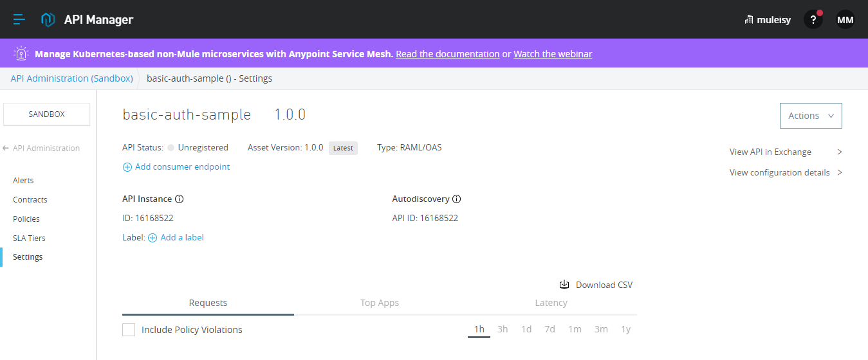868x360 pixels.
Task: Select the 3m time range
Action: click(601, 329)
